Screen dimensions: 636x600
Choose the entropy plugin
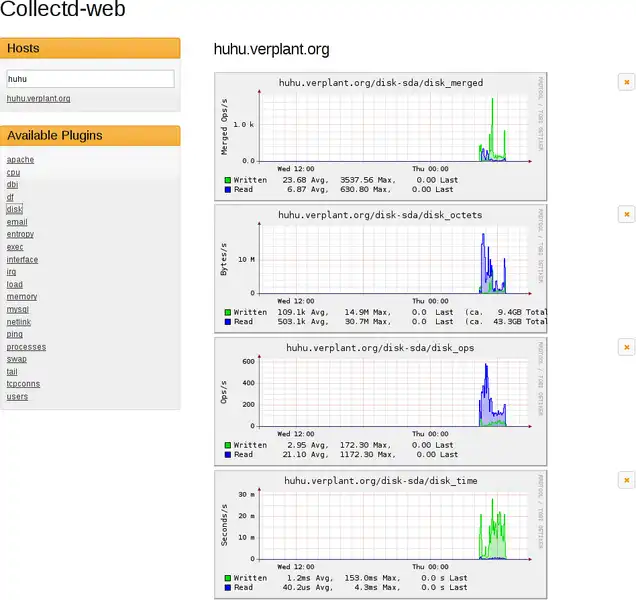[20, 234]
